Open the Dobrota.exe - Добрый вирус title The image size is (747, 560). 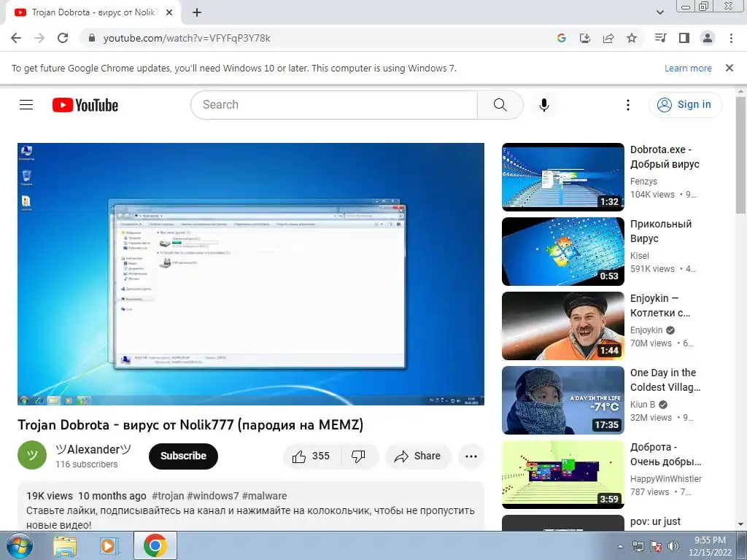pyautogui.click(x=665, y=157)
